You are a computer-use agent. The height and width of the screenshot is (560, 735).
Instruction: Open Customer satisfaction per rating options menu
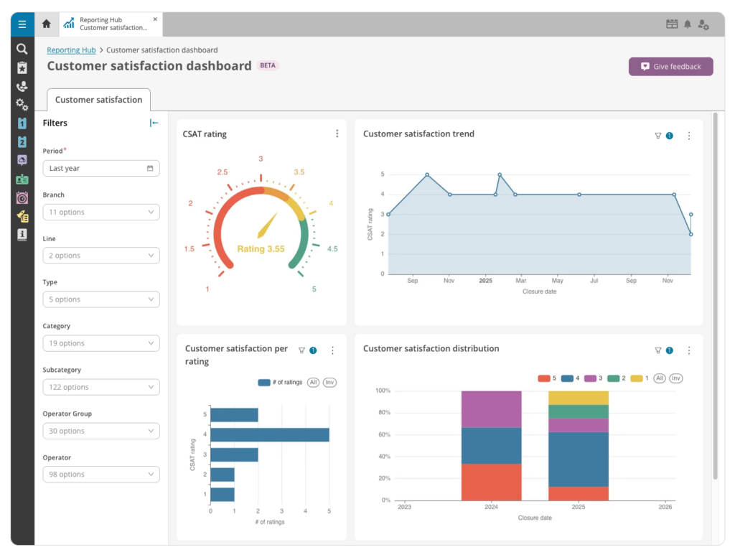pyautogui.click(x=332, y=350)
